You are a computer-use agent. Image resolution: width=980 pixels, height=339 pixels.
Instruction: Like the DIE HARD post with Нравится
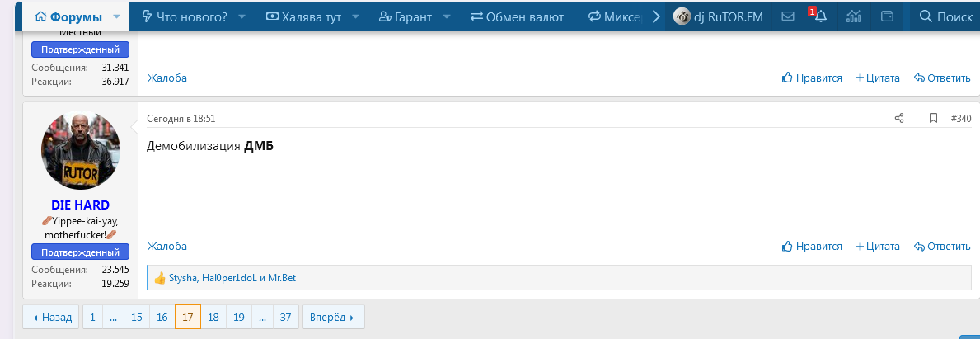coord(812,246)
